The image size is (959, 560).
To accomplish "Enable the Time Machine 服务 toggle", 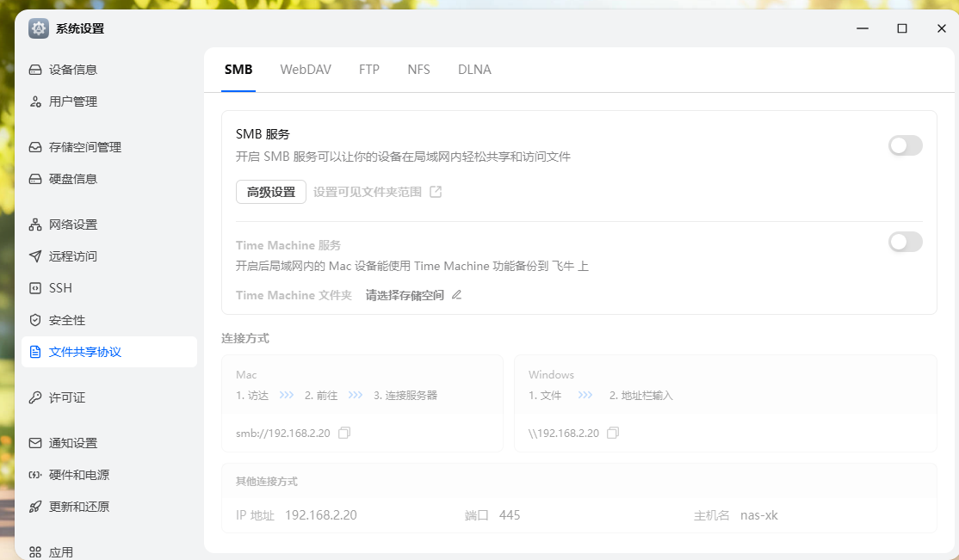I will click(x=905, y=242).
